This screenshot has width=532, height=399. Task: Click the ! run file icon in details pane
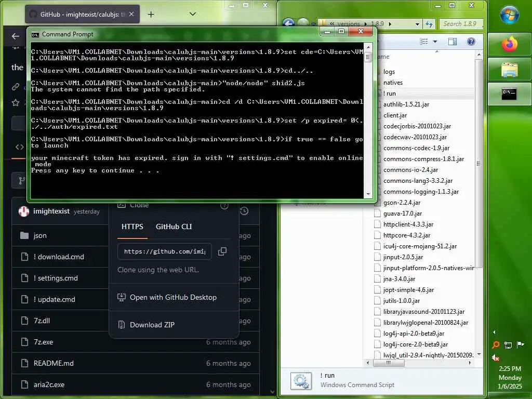(x=301, y=381)
